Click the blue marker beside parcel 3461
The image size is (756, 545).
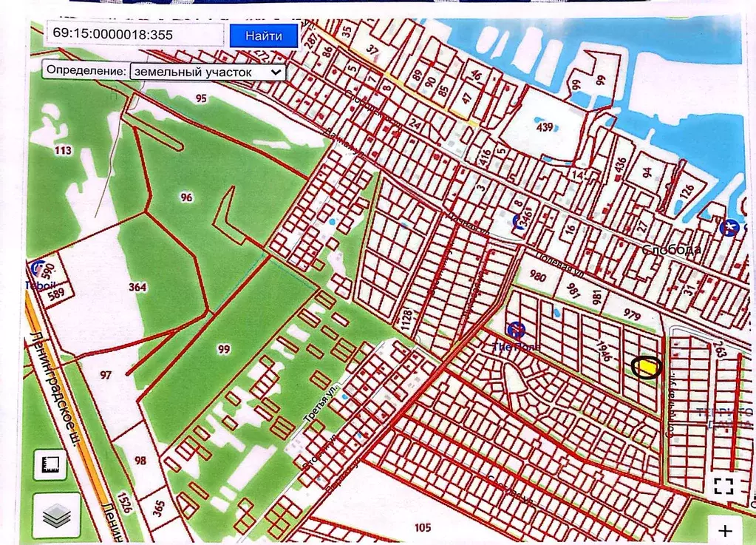(x=519, y=220)
